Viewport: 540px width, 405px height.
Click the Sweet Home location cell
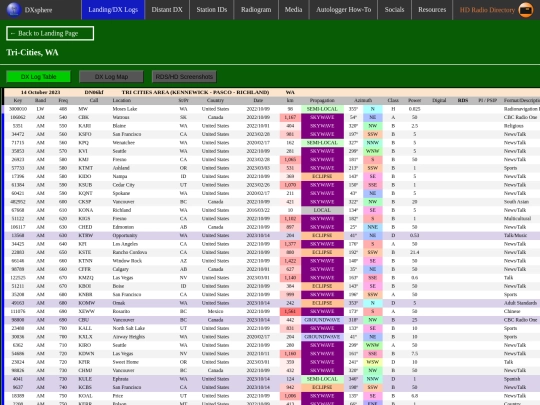[x=125, y=362]
